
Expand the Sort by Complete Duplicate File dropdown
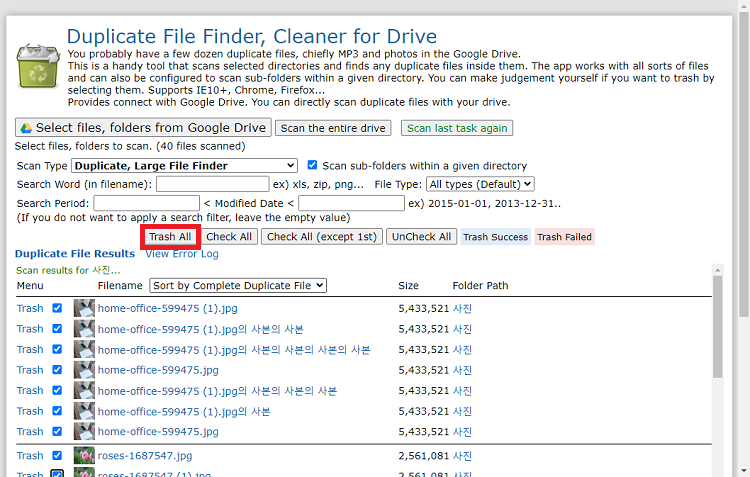[x=238, y=286]
